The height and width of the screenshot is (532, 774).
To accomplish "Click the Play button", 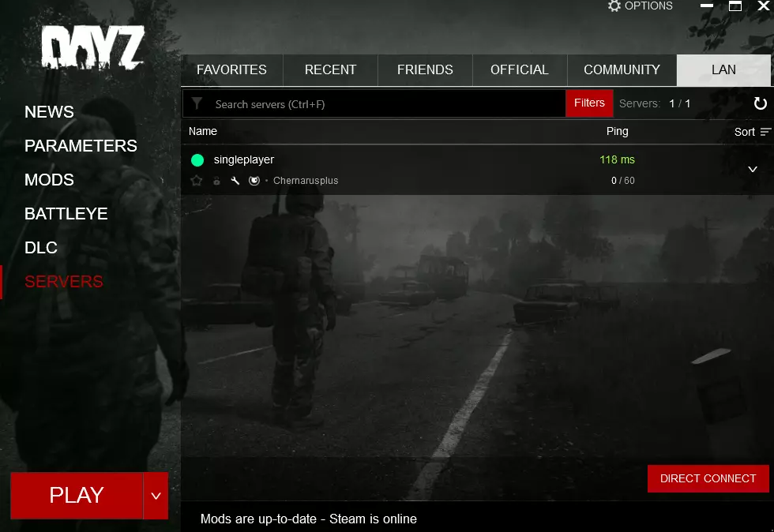I will coord(77,496).
